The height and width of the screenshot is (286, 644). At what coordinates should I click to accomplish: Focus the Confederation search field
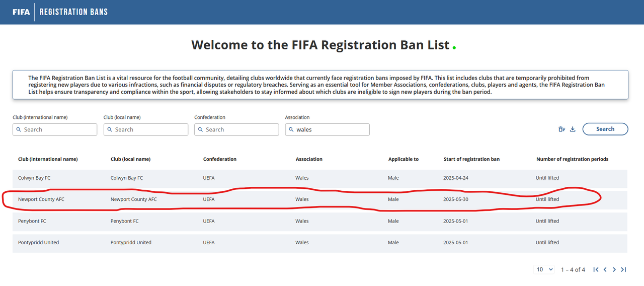pos(236,129)
